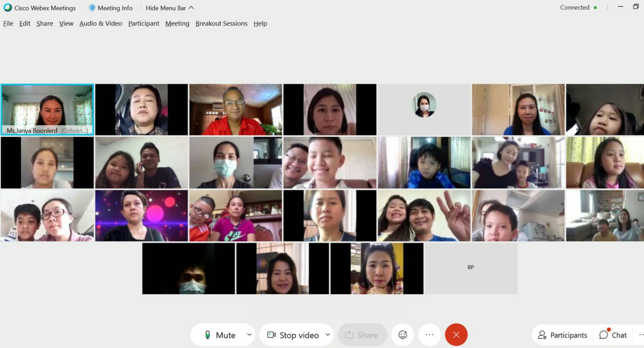The image size is (644, 348).
Task: Select the man in red shirt tile
Action: click(x=235, y=110)
